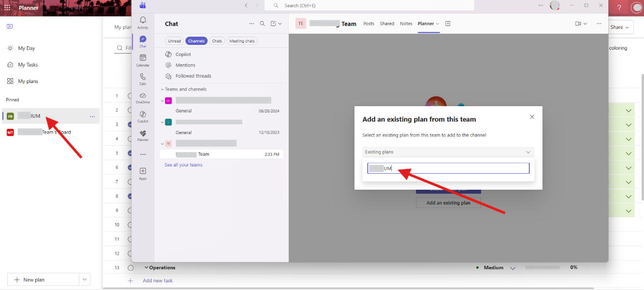
Task: Collapse Teams and channels section
Action: pyautogui.click(x=162, y=89)
